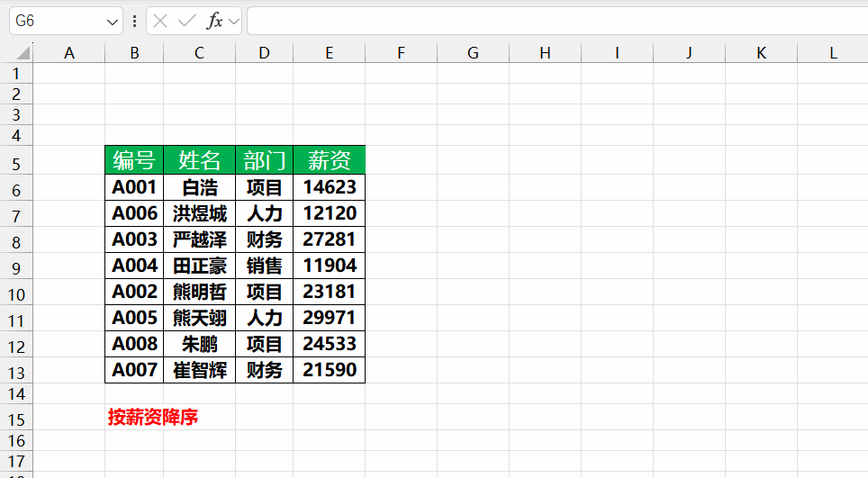Viewport: 868px width, 478px height.
Task: Select 项目 department cell in 朱鹏 row
Action: (264, 344)
